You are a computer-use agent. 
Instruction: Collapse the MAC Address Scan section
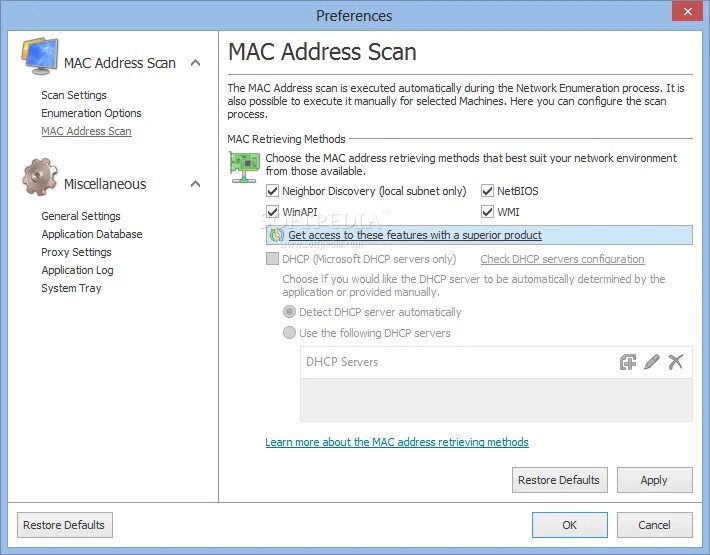click(x=195, y=63)
